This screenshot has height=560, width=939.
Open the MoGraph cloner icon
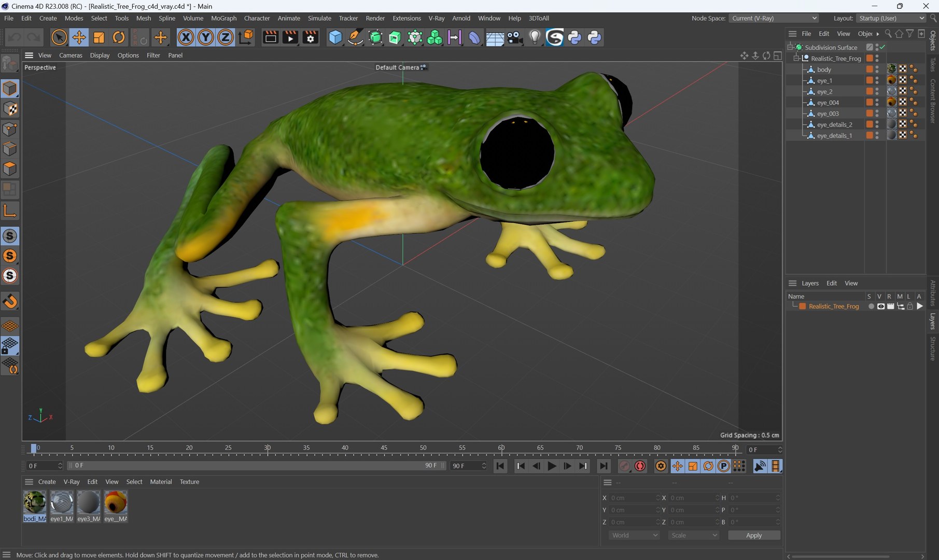435,37
